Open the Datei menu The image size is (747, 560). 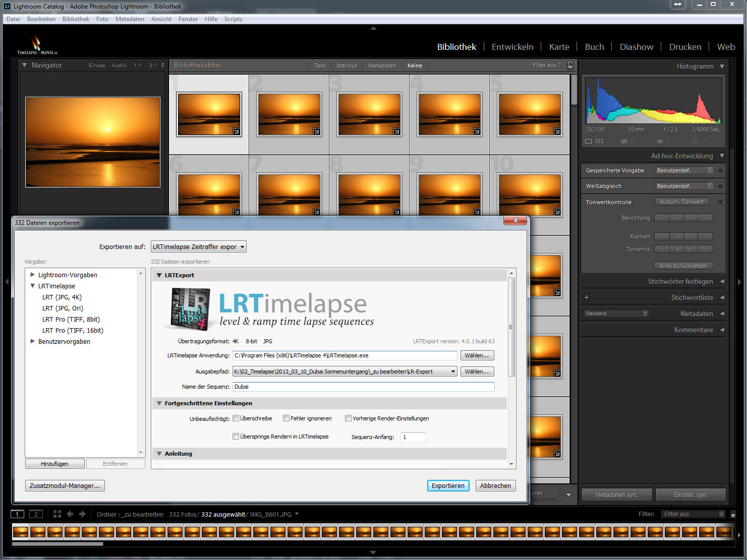[14, 19]
